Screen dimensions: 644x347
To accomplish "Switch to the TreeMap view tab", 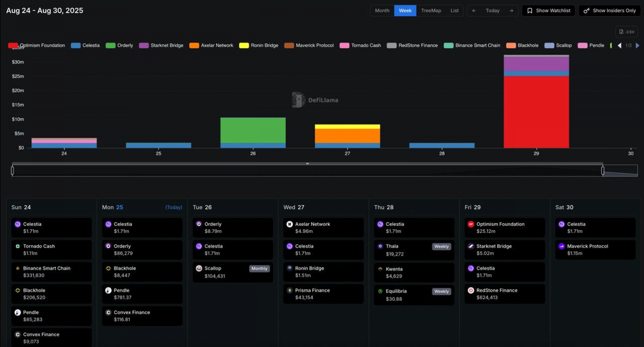I will [431, 11].
